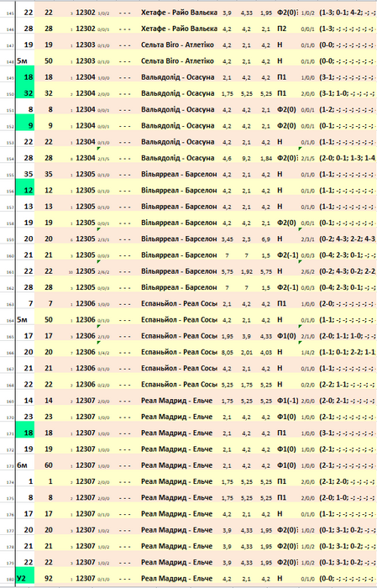Select the green '18' cell in row 171
The height and width of the screenshot is (588, 377).
[x=25, y=433]
